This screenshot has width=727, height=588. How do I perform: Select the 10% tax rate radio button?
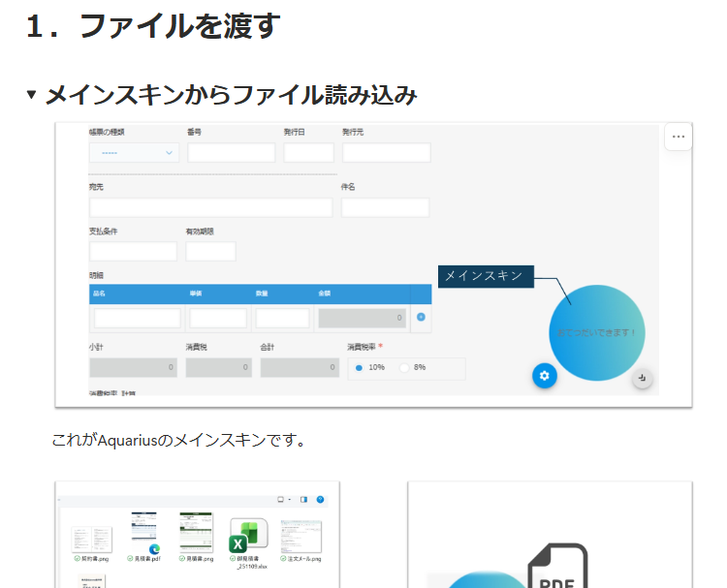[x=359, y=368]
